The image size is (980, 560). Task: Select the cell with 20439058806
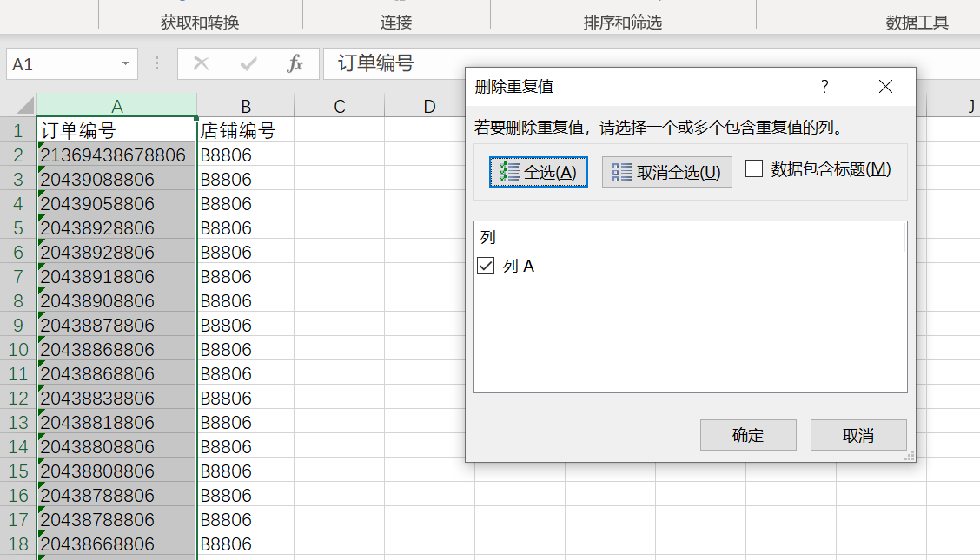click(117, 203)
